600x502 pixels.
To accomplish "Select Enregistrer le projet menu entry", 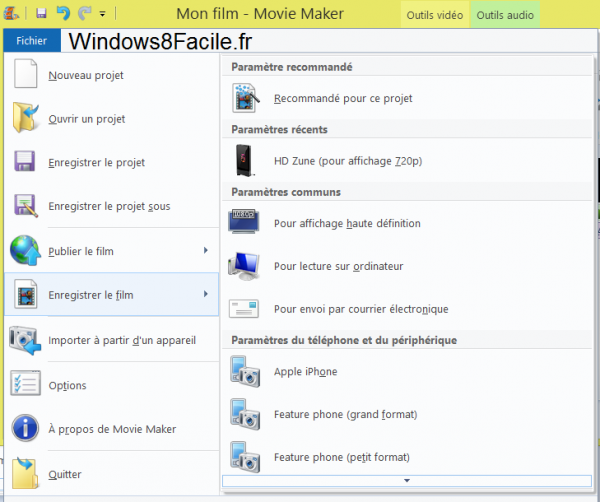I will (x=111, y=162).
